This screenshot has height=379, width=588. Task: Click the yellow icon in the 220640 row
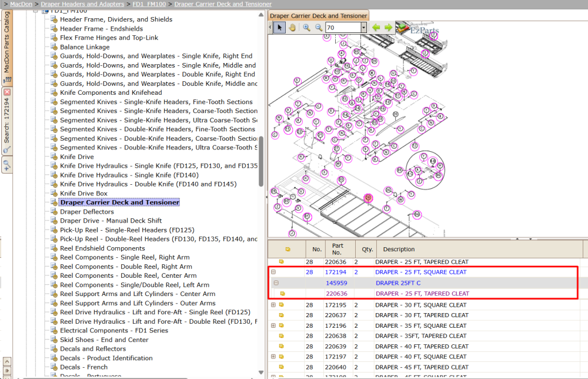[281, 367]
